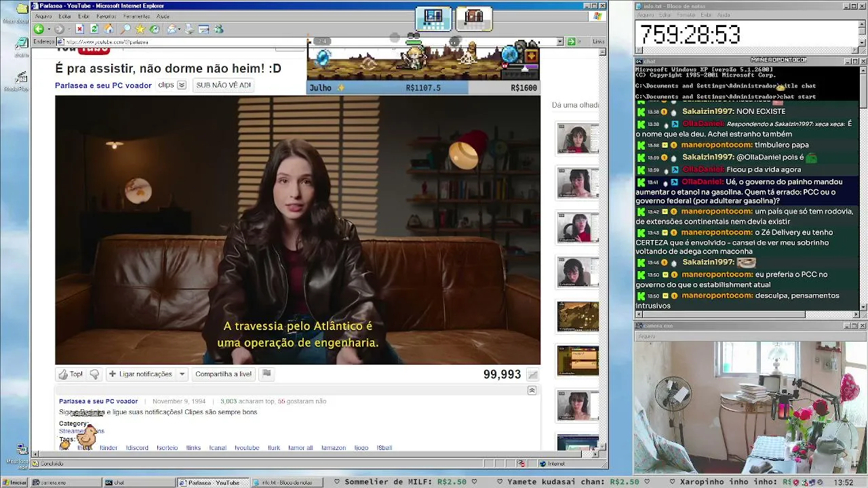Image resolution: width=868 pixels, height=488 pixels.
Task: Select the first suggested video thumbnail
Action: [x=578, y=140]
